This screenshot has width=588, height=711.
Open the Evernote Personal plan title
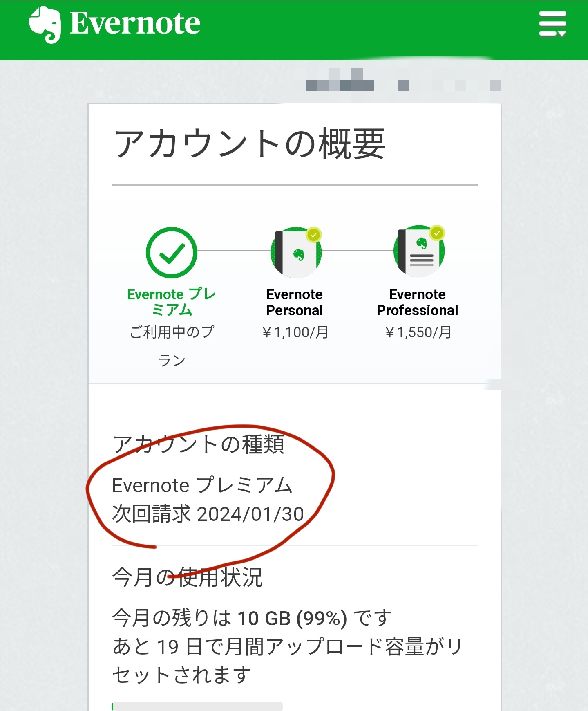pos(295,302)
